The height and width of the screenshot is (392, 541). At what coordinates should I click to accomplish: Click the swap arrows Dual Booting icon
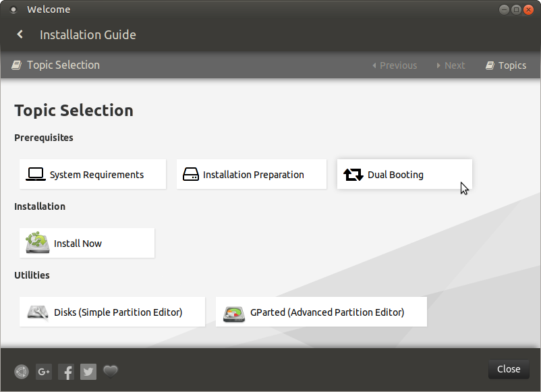coord(353,175)
